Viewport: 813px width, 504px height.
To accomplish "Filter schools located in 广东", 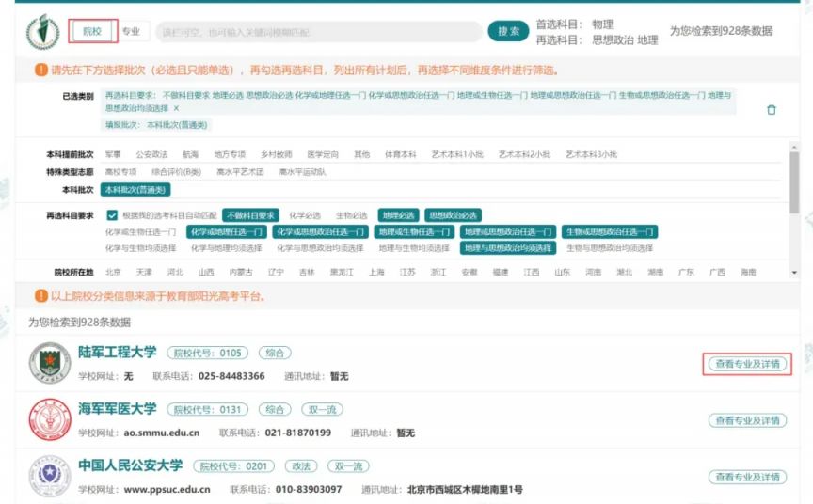I will click(687, 272).
